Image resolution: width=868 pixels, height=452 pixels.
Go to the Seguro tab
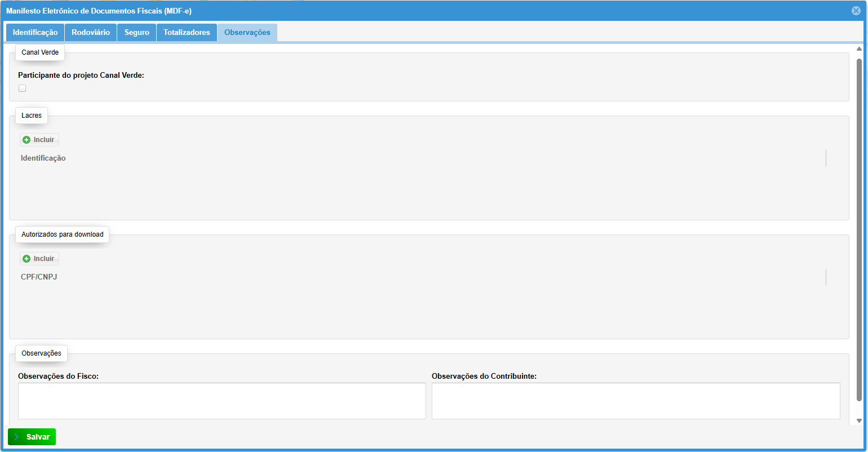coord(136,33)
